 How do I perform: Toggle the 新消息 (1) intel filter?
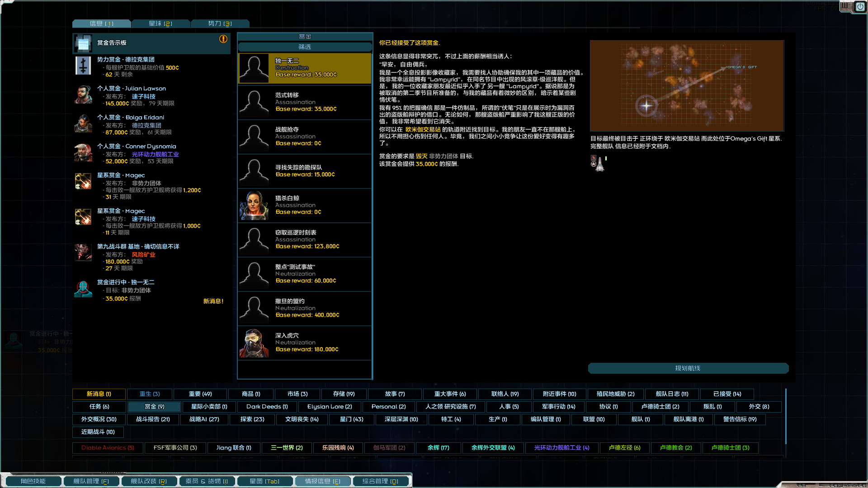tap(99, 394)
